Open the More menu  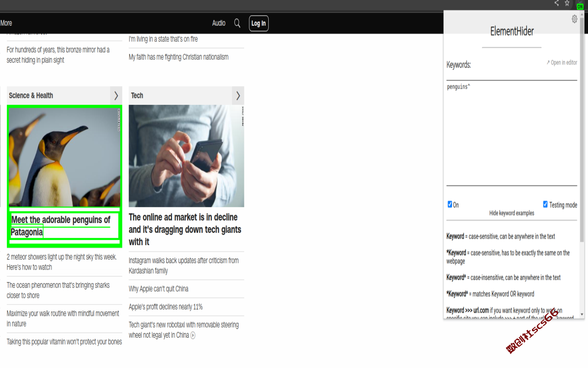[x=6, y=23]
